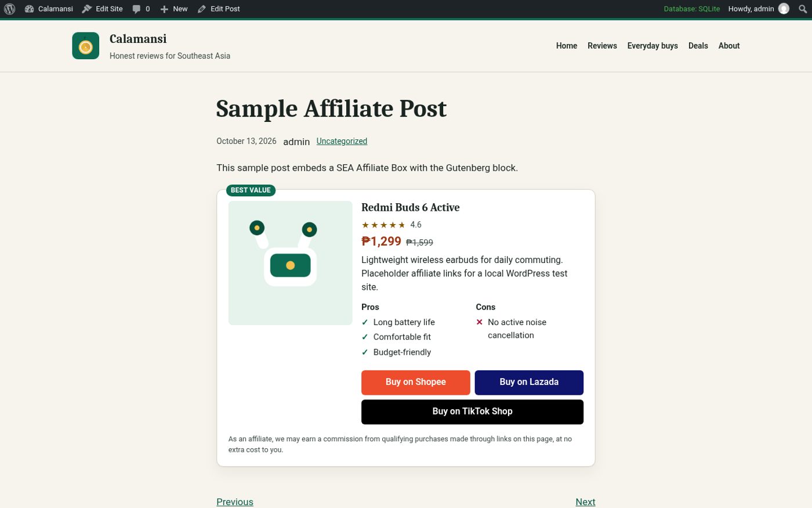The height and width of the screenshot is (508, 812).
Task: Click the Edit Post pencil icon
Action: 202,9
